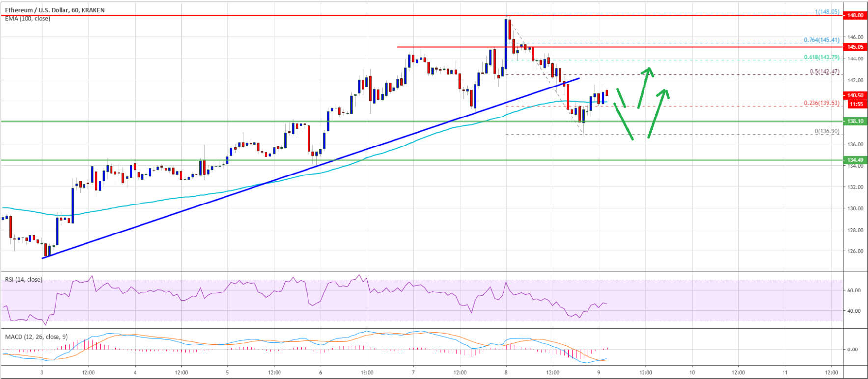This screenshot has width=868, height=379.
Task: Click date 3 on the time axis
Action: [42, 373]
